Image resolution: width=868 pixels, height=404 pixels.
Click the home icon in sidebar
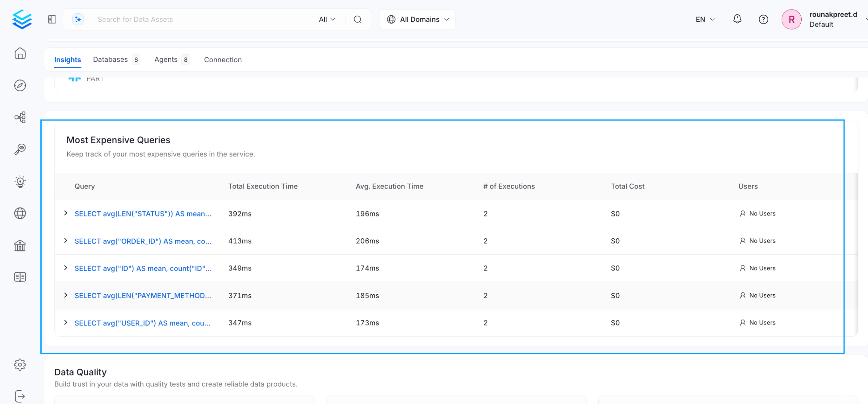[x=20, y=53]
